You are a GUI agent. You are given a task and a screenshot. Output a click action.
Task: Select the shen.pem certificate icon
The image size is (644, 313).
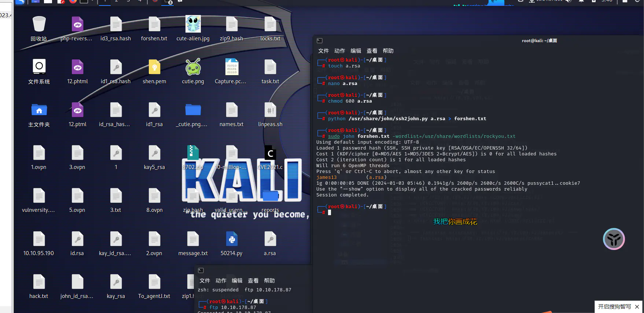(x=154, y=67)
